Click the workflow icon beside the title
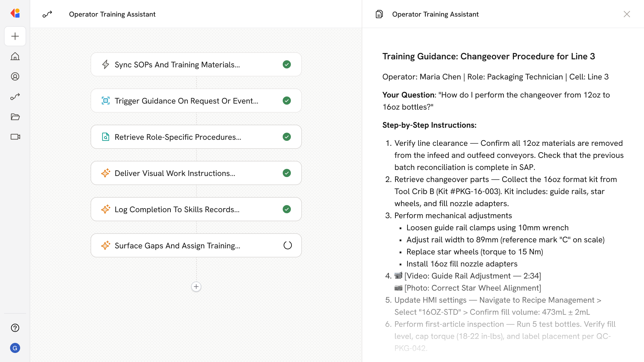The image size is (644, 362). [47, 14]
